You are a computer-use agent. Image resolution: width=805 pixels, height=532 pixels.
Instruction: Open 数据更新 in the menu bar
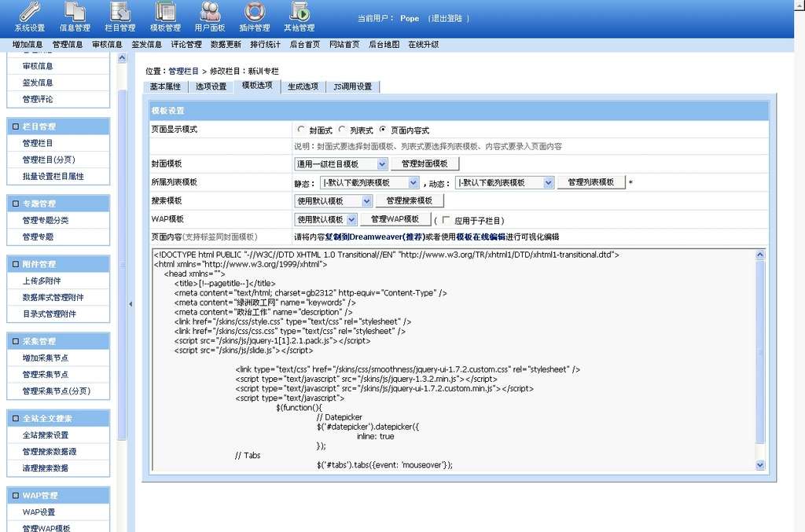(x=226, y=45)
